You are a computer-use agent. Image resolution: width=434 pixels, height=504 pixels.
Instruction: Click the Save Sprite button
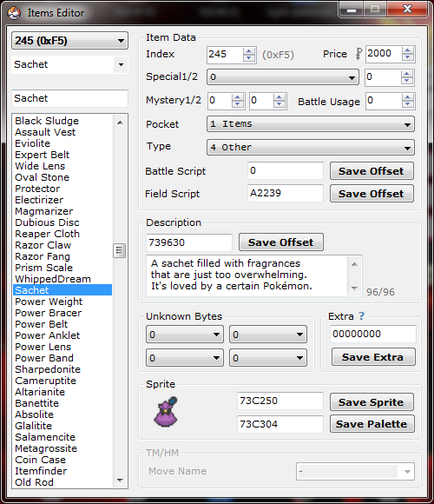[372, 402]
